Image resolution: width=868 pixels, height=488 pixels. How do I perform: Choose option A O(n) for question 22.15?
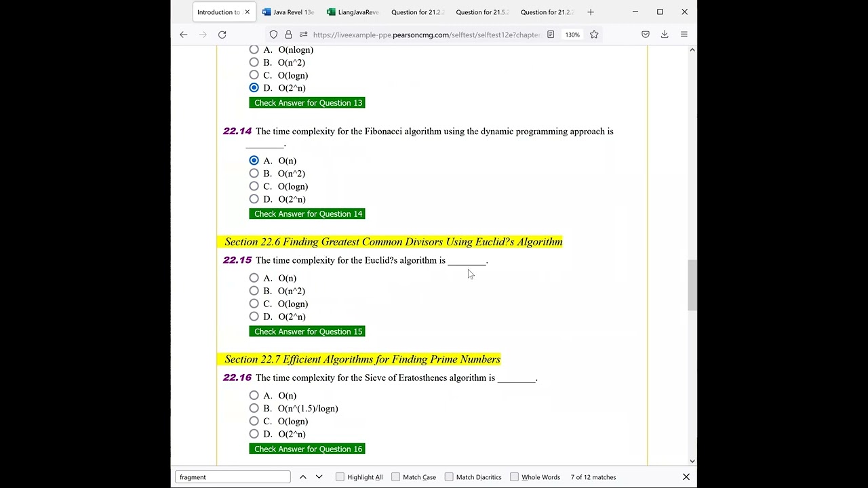coord(254,278)
